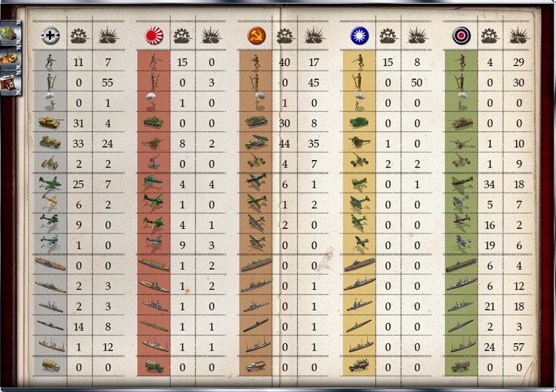This screenshot has width=556, height=392.
Task: Select the German truck icon
Action: click(50, 365)
